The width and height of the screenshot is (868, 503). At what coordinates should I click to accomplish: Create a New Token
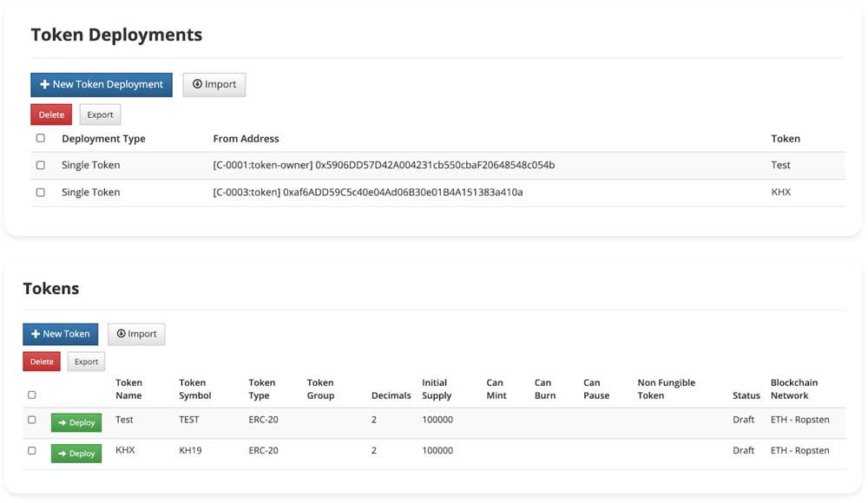61,334
